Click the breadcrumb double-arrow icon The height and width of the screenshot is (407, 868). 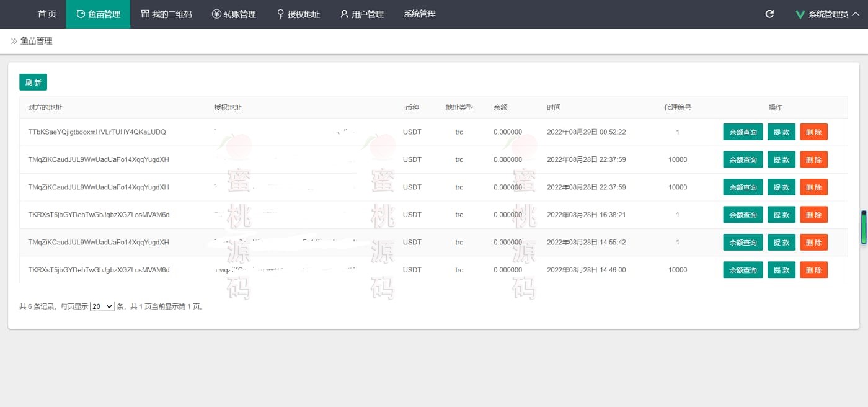14,42
